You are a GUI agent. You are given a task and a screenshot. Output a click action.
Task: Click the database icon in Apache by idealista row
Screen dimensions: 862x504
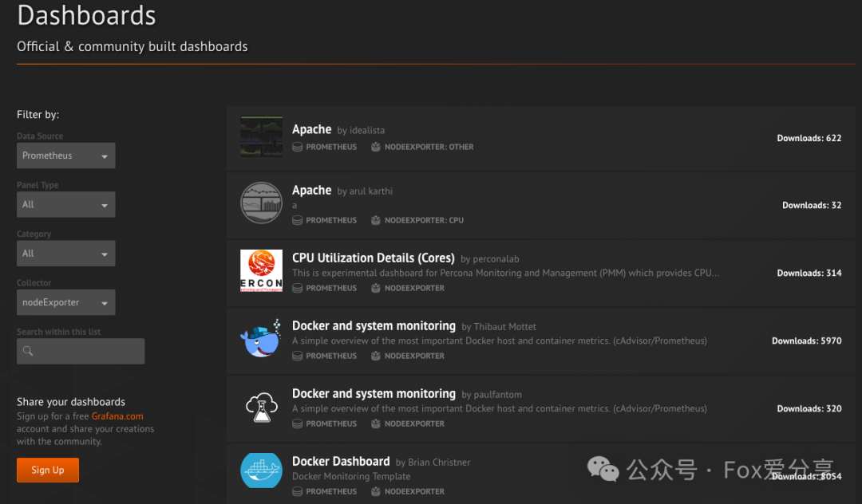click(x=298, y=148)
